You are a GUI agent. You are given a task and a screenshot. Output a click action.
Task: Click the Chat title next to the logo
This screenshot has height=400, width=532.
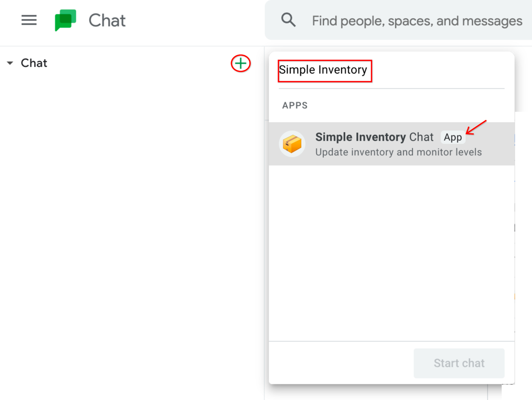107,20
